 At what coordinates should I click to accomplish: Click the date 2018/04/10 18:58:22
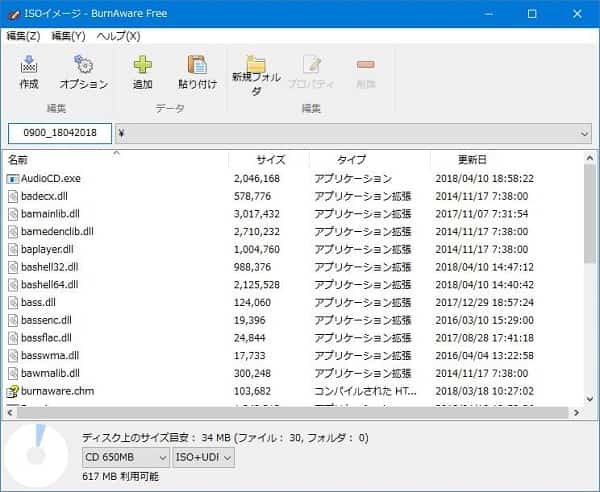coord(484,179)
